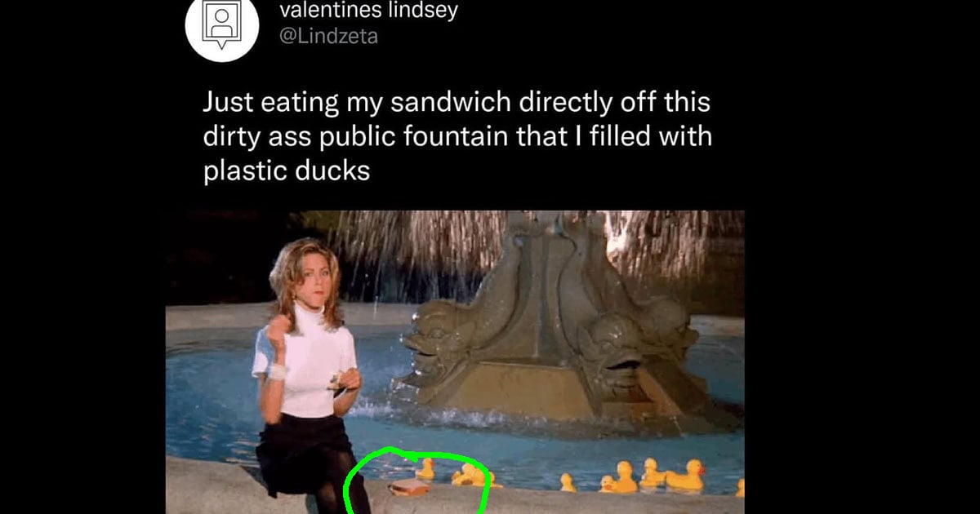Viewport: 980px width, 514px height.
Task: Click the @Lindzeta handle
Action: click(x=329, y=37)
